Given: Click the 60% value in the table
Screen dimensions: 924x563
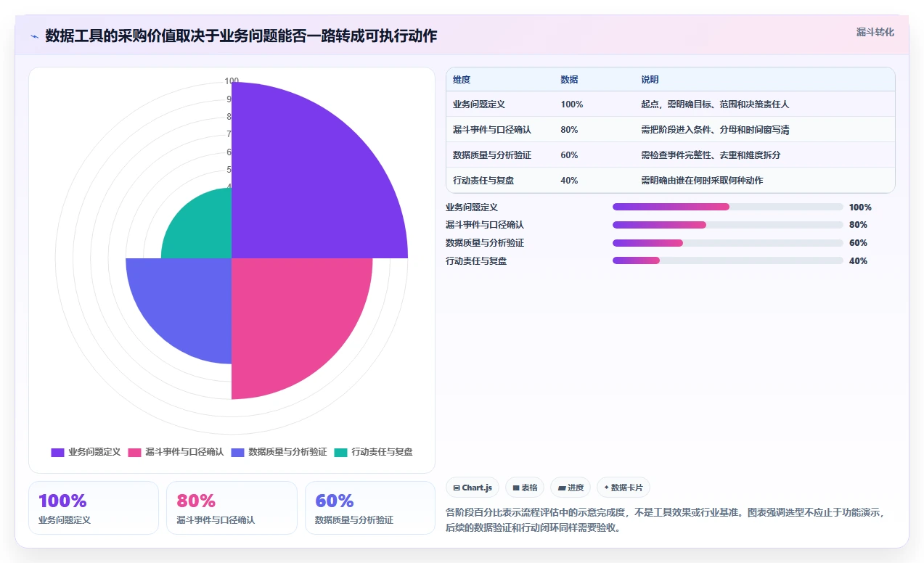Looking at the screenshot, I should pos(569,155).
